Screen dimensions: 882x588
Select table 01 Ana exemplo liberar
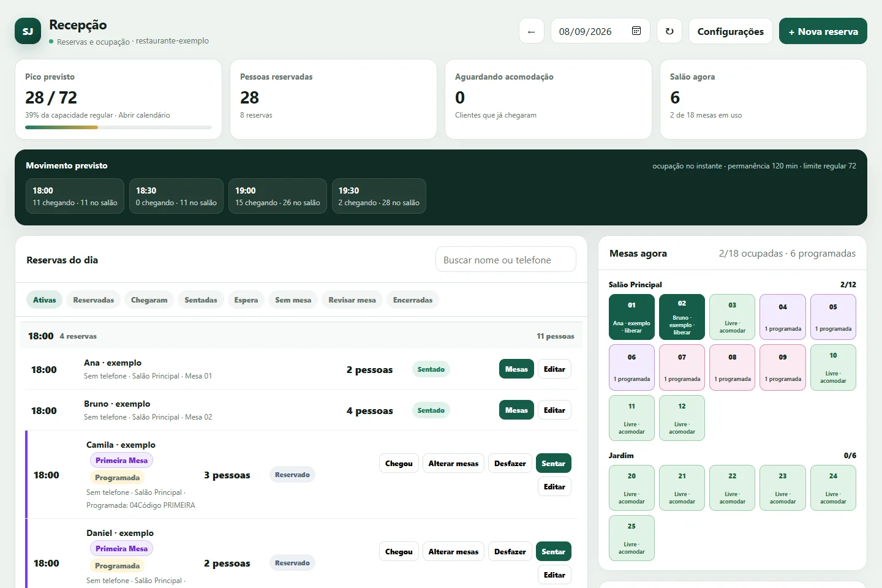pyautogui.click(x=631, y=317)
